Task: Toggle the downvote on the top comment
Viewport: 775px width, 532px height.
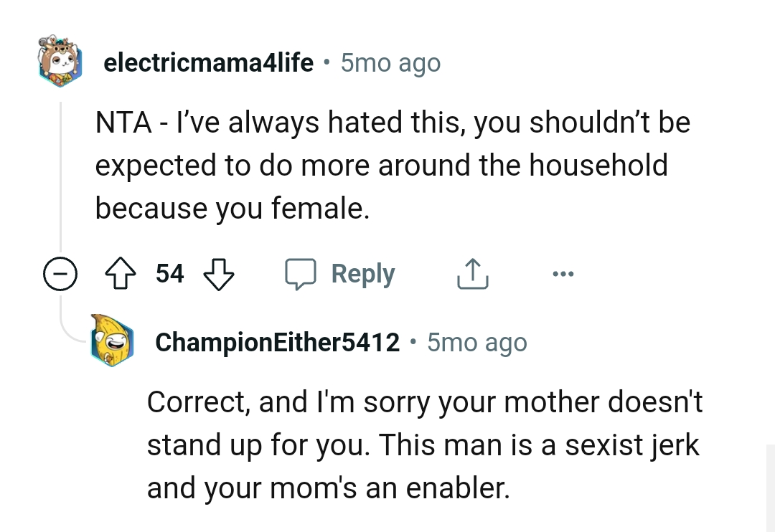Action: (219, 273)
